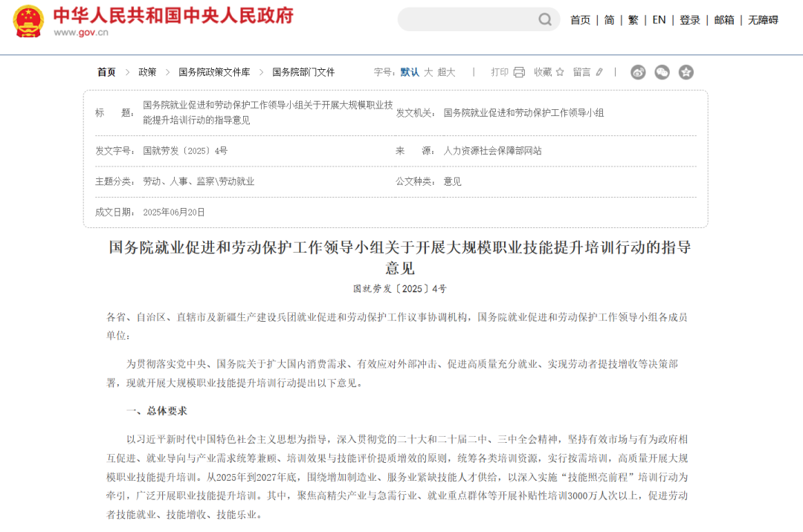This screenshot has width=803, height=532.
Task: Select 大 font size
Action: tap(428, 72)
